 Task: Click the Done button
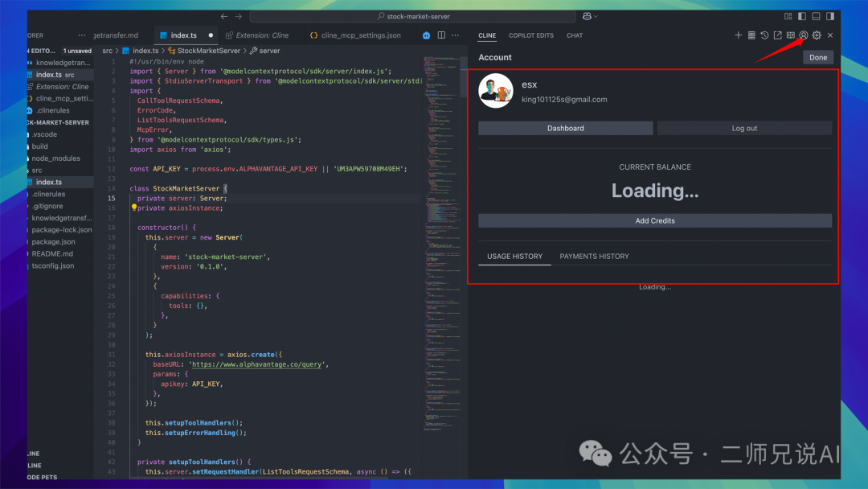818,57
